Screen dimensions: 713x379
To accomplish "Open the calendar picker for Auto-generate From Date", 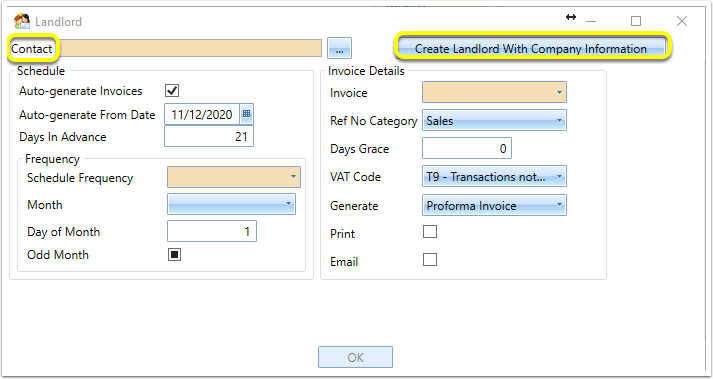I will [246, 114].
